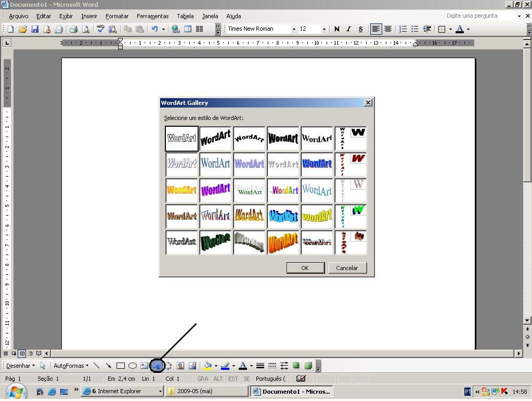Apply Shadow Style from the drawing toolbar
Viewport: 532px width, 401px height.
coord(296,366)
